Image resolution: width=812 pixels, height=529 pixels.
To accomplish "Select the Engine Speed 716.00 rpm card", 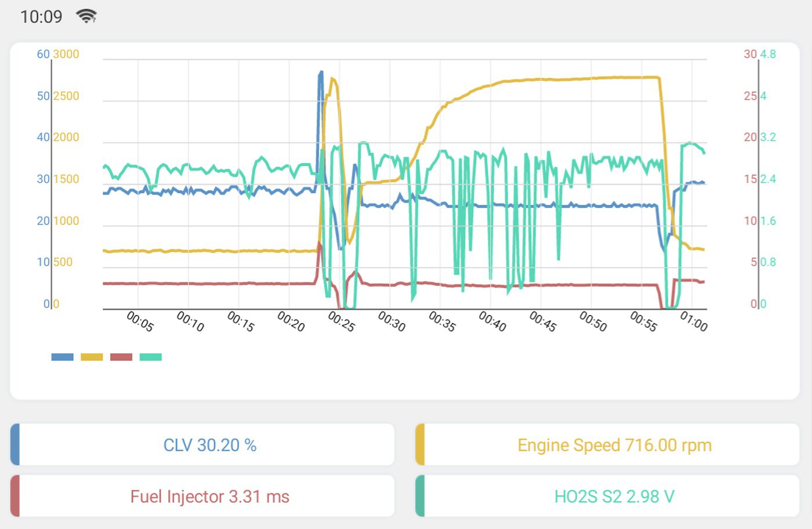I will (x=607, y=445).
